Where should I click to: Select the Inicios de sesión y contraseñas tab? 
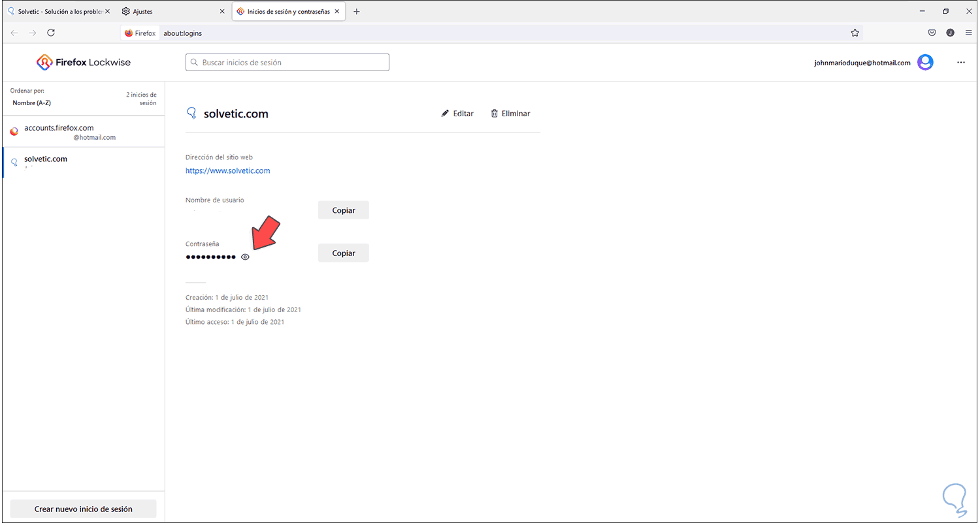288,12
